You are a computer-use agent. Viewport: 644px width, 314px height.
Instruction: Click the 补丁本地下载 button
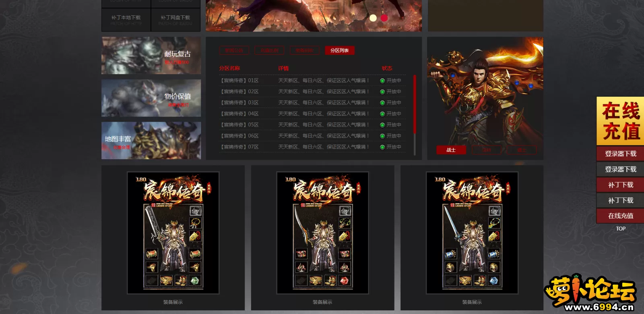coord(126,20)
